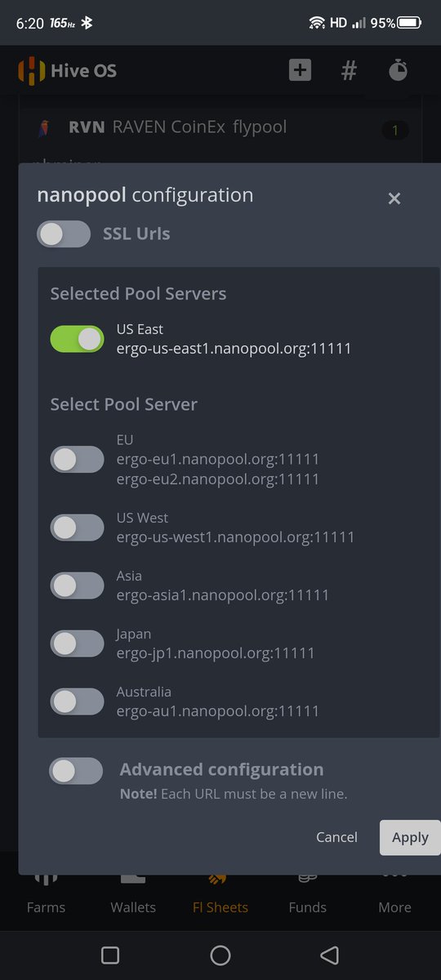The width and height of the screenshot is (441, 980).
Task: Tap the Android home circle button
Action: (x=220, y=955)
